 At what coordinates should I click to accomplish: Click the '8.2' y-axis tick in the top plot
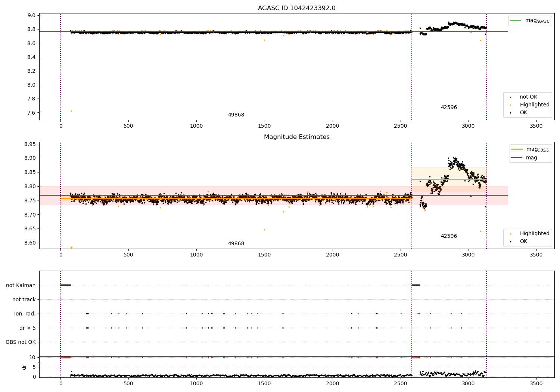pyautogui.click(x=31, y=71)
